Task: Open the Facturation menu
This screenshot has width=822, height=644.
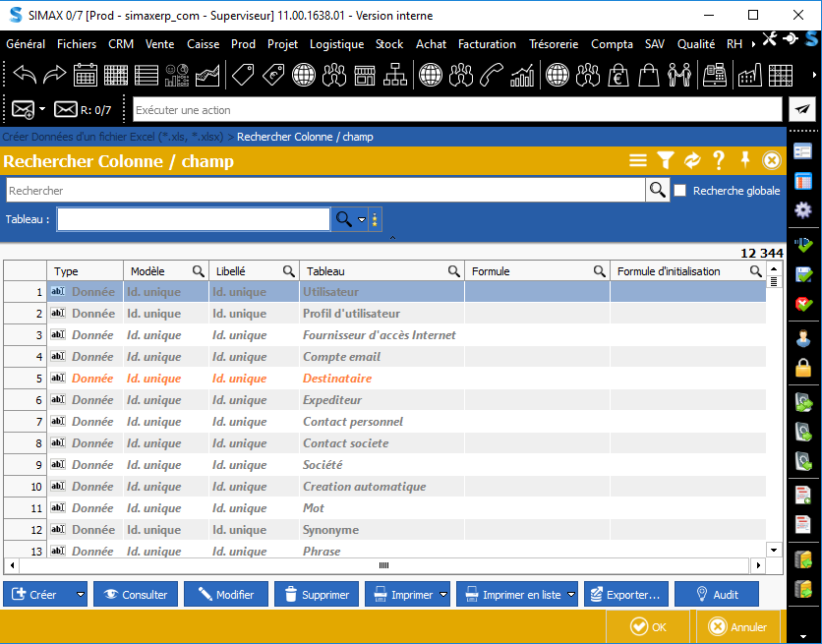Action: (487, 44)
